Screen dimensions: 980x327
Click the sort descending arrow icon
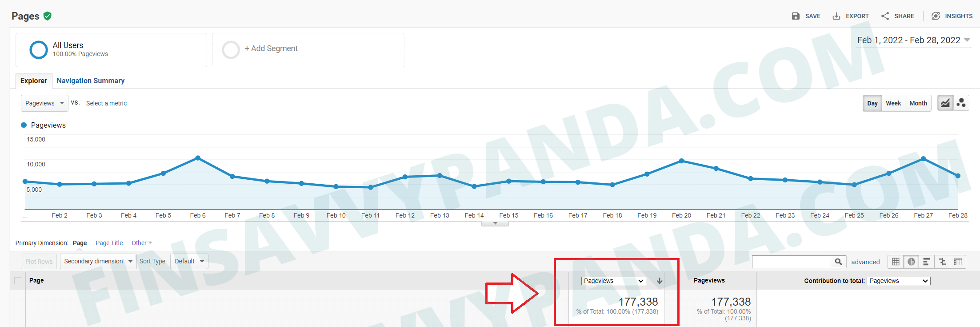click(x=660, y=281)
